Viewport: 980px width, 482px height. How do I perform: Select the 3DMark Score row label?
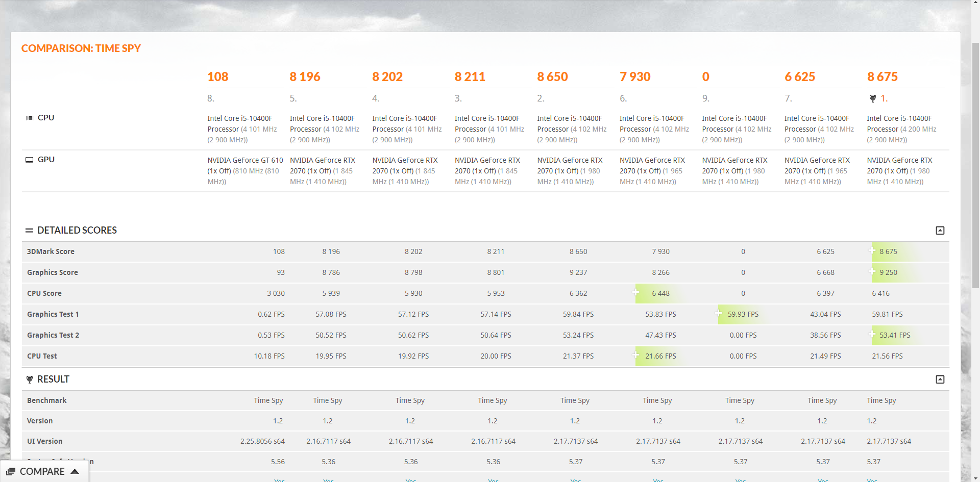point(51,251)
